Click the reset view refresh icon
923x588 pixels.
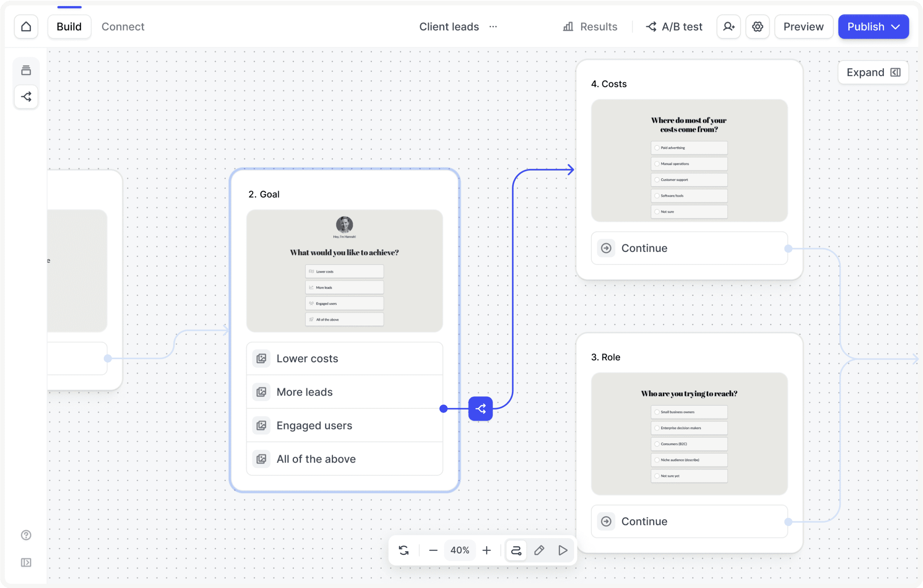point(404,550)
